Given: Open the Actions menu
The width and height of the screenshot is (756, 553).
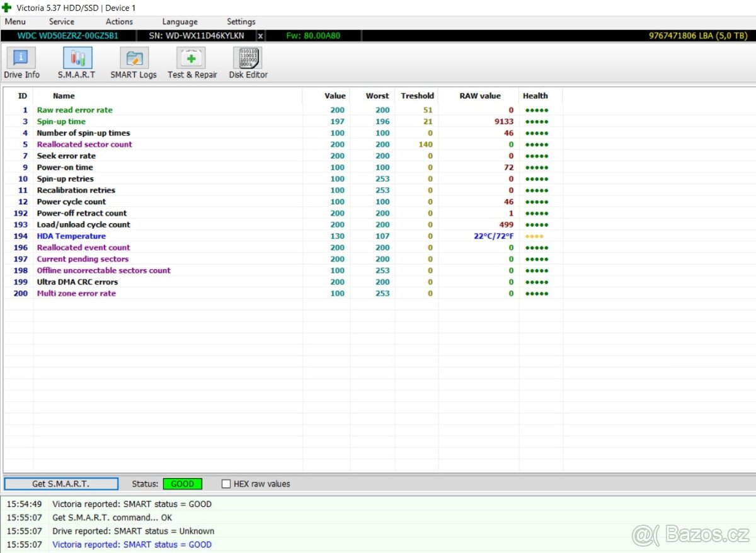Looking at the screenshot, I should pos(119,21).
